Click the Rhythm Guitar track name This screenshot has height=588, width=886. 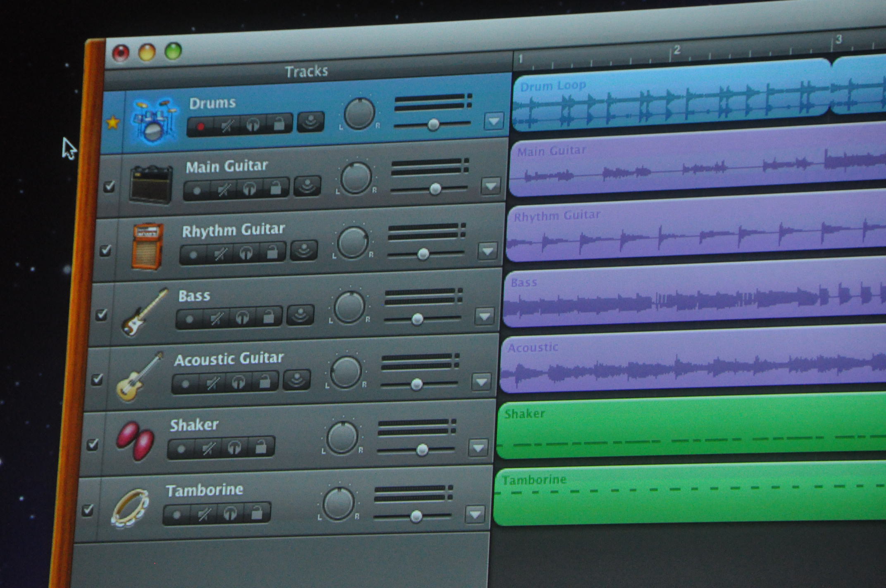tap(233, 230)
